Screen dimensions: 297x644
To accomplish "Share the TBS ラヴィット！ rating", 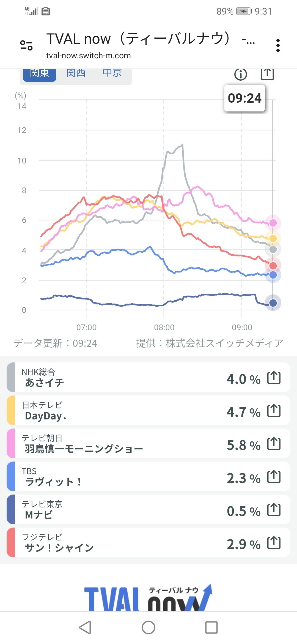I will point(274,477).
